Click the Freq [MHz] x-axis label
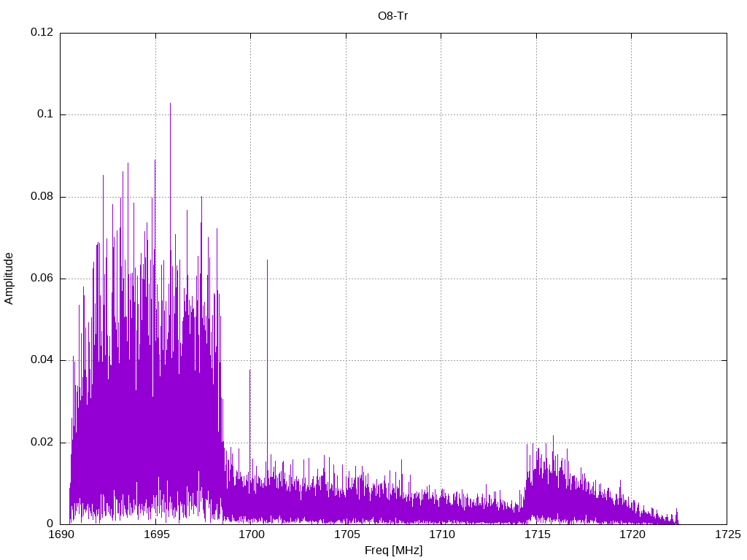 (x=393, y=551)
